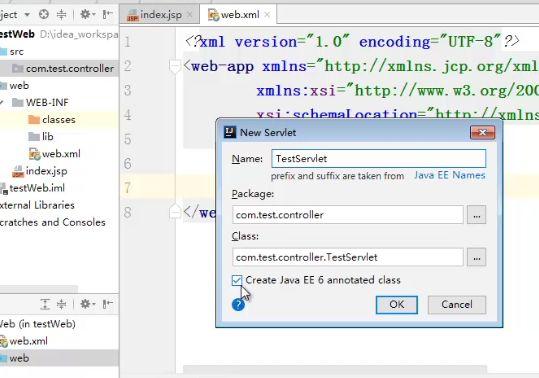This screenshot has width=539, height=378.
Task: Place cursor in xml version declaration line
Action: [352, 42]
